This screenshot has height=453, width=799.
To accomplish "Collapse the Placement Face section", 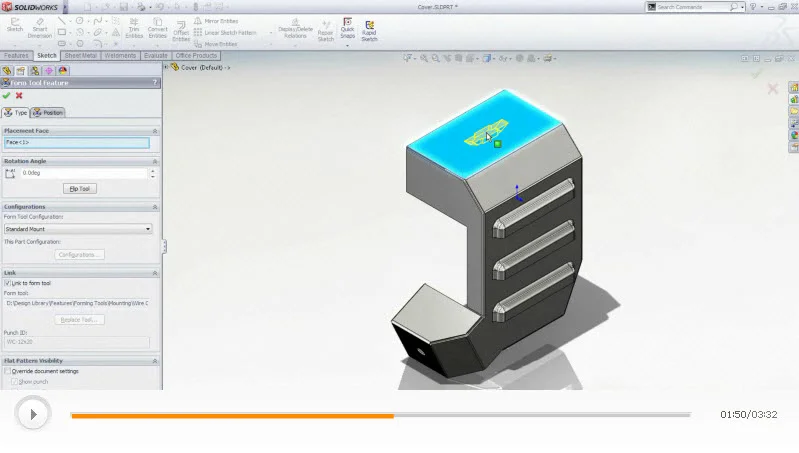I will (155, 131).
